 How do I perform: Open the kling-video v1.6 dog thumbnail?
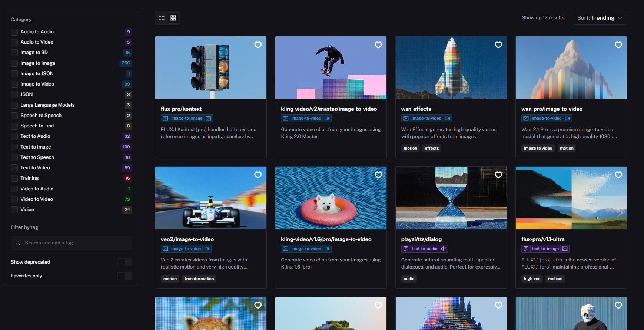pos(331,198)
